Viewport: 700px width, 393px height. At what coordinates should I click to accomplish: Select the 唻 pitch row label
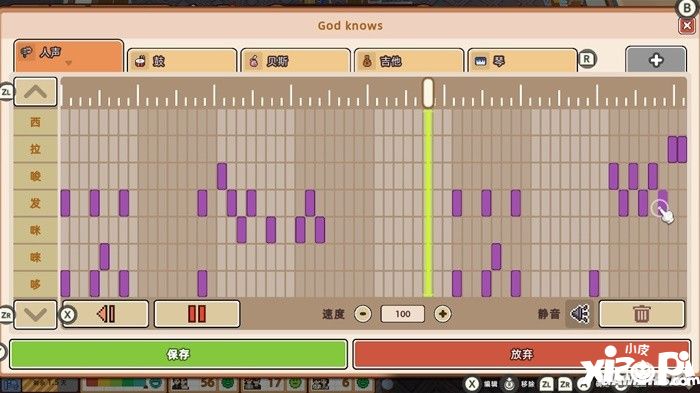pos(35,257)
